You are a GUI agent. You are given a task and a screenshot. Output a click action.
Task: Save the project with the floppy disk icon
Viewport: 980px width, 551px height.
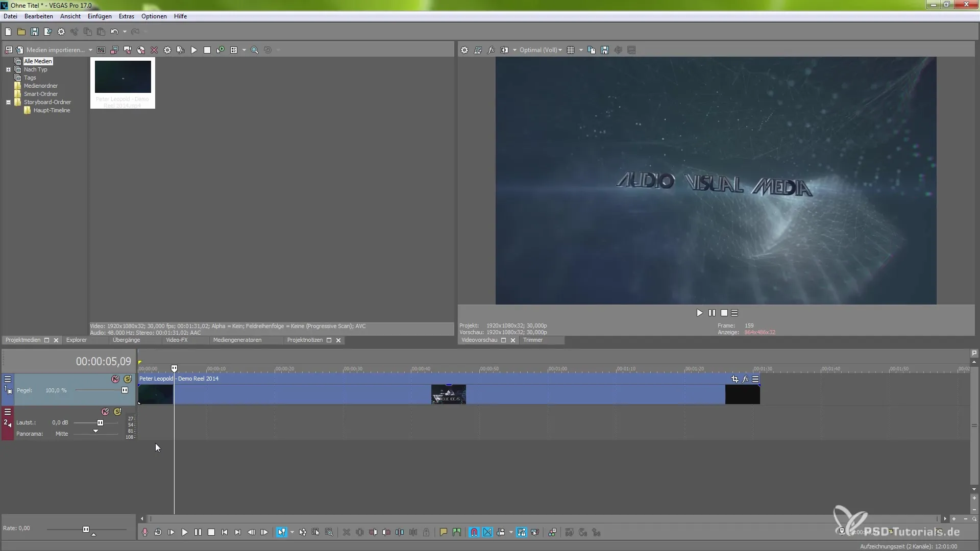(x=35, y=32)
